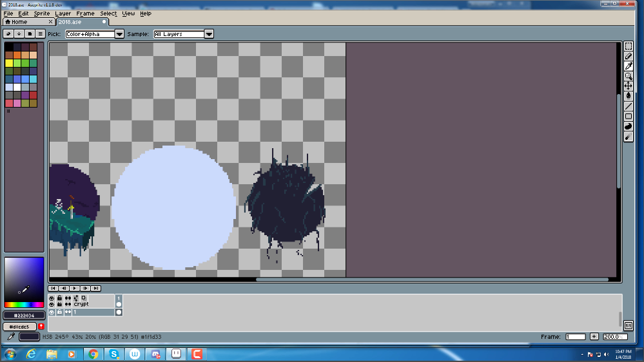Select the Eyedropper tool in toolbox
Image resolution: width=644 pixels, height=362 pixels.
pyautogui.click(x=629, y=66)
